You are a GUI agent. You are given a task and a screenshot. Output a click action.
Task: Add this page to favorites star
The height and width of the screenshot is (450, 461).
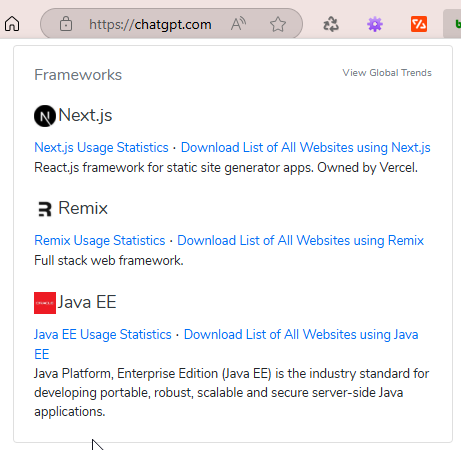(x=278, y=24)
